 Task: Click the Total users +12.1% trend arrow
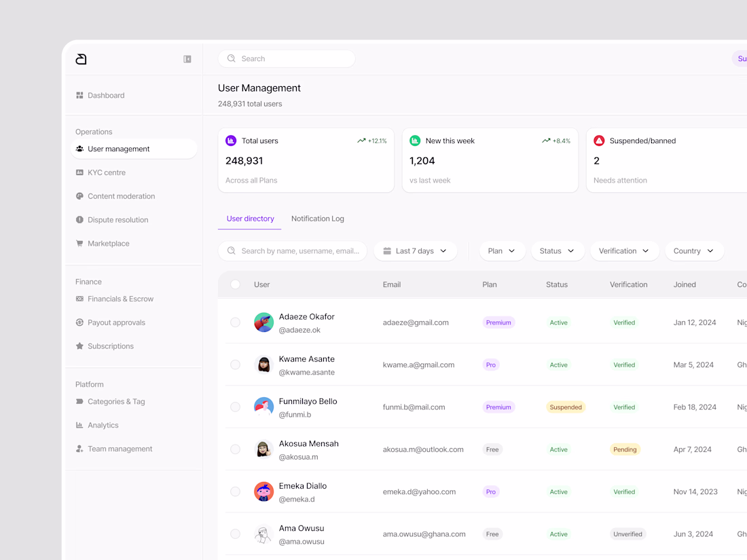[x=361, y=141]
